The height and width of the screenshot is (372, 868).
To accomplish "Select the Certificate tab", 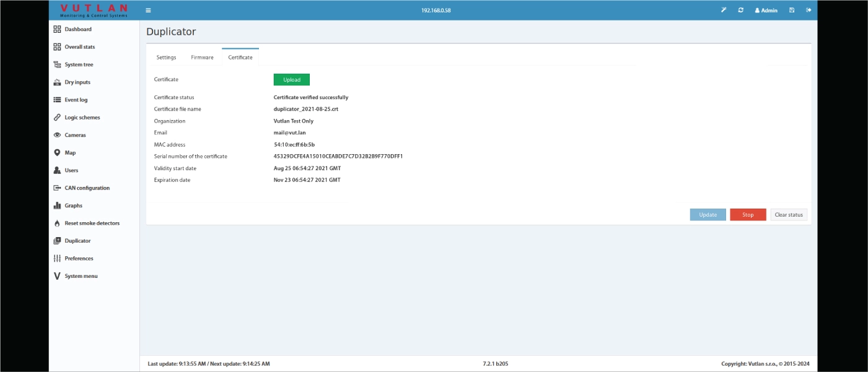I will (x=240, y=58).
